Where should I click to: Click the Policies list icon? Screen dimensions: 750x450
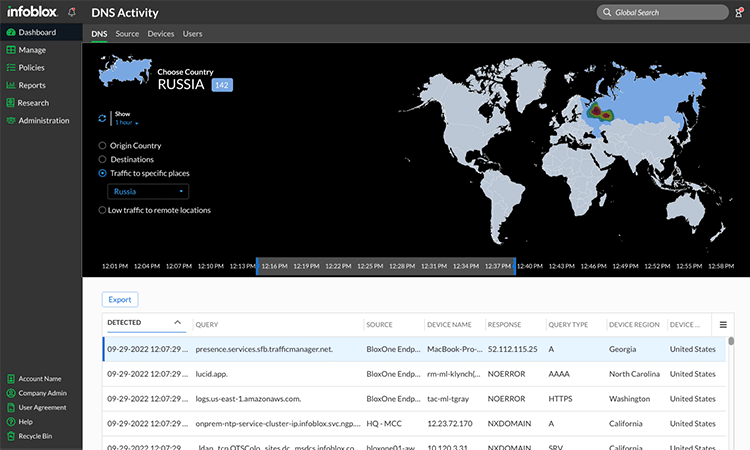pos(11,67)
